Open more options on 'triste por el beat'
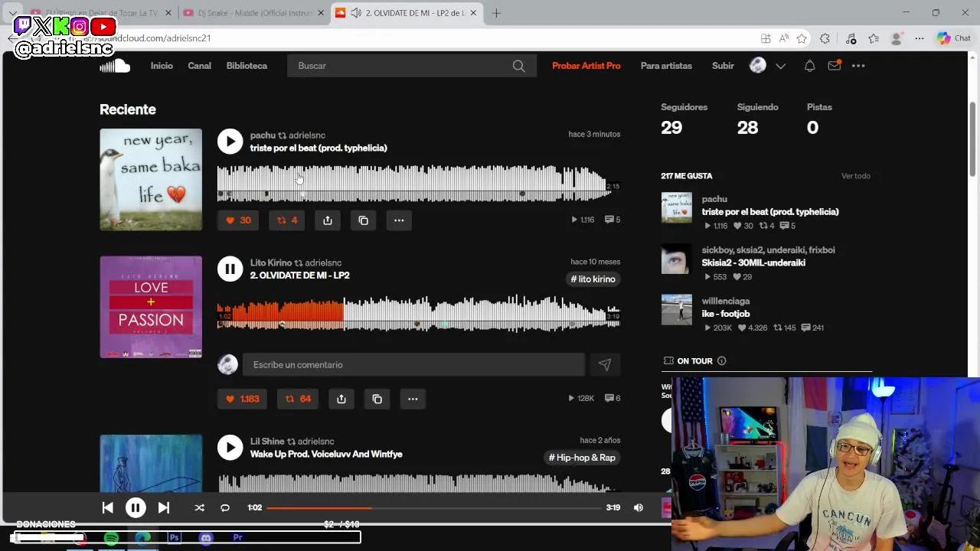This screenshot has width=980, height=551. tap(399, 220)
